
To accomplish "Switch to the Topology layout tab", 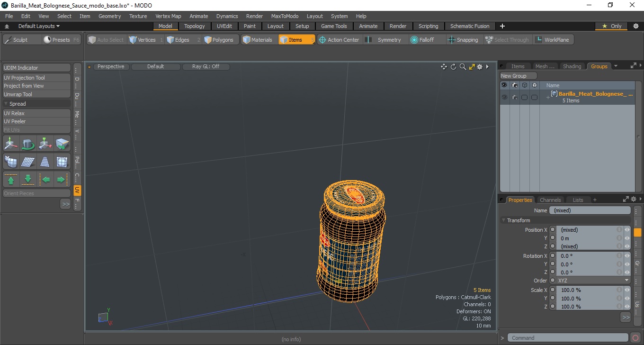I will point(195,26).
